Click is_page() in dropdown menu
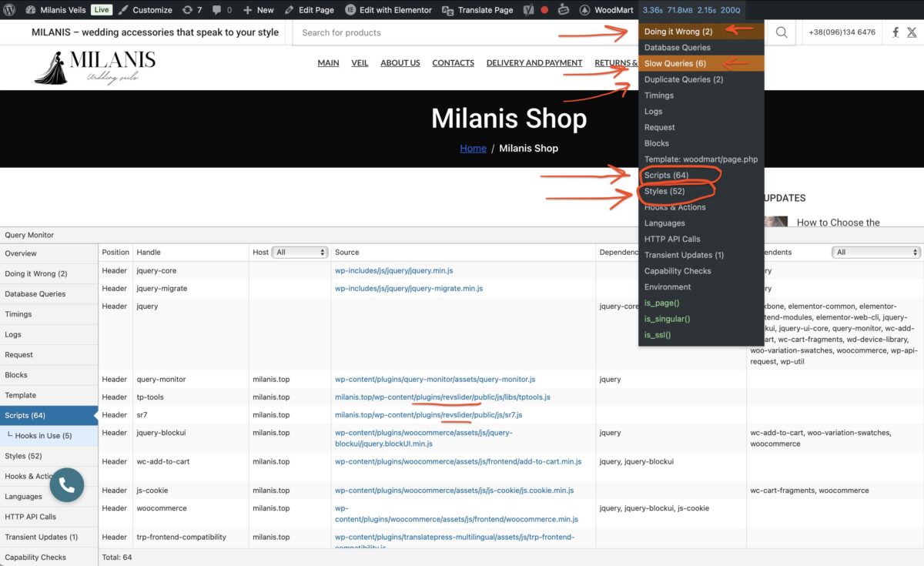The width and height of the screenshot is (924, 566). tap(701, 303)
